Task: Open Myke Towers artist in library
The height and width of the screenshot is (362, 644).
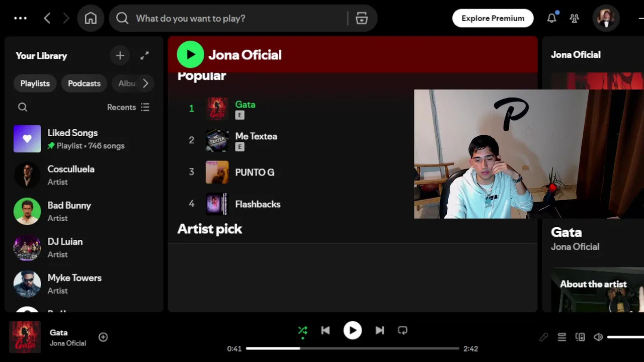Action: pyautogui.click(x=84, y=284)
